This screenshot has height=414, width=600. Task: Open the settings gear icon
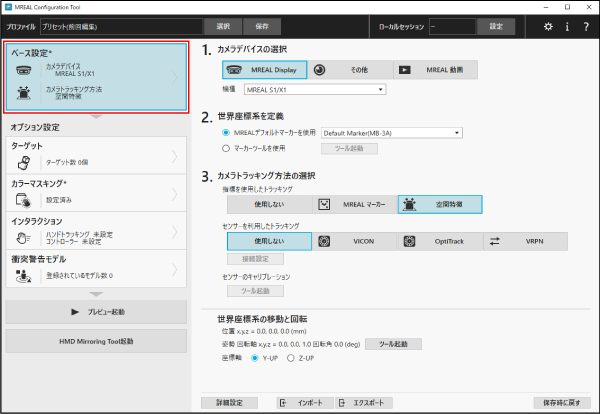(548, 27)
